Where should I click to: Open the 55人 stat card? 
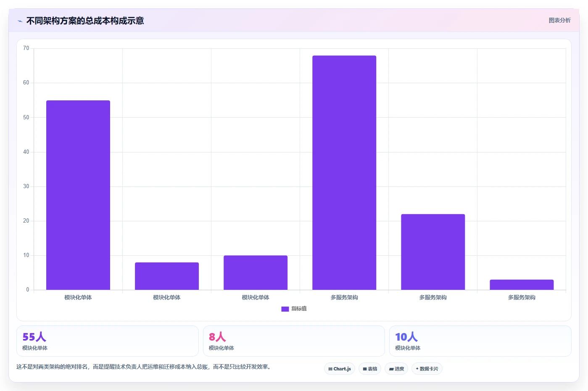(x=107, y=341)
